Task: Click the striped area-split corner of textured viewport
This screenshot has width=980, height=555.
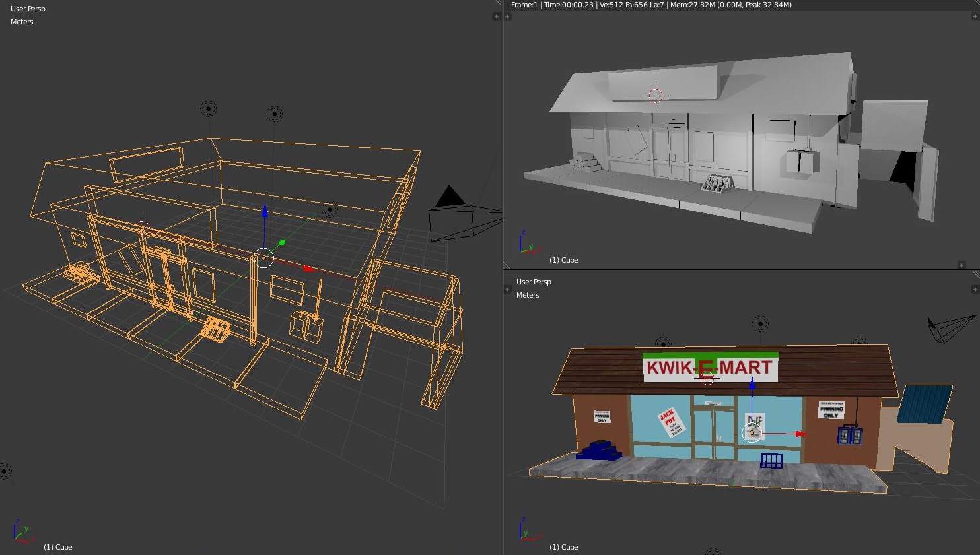Action: click(975, 275)
